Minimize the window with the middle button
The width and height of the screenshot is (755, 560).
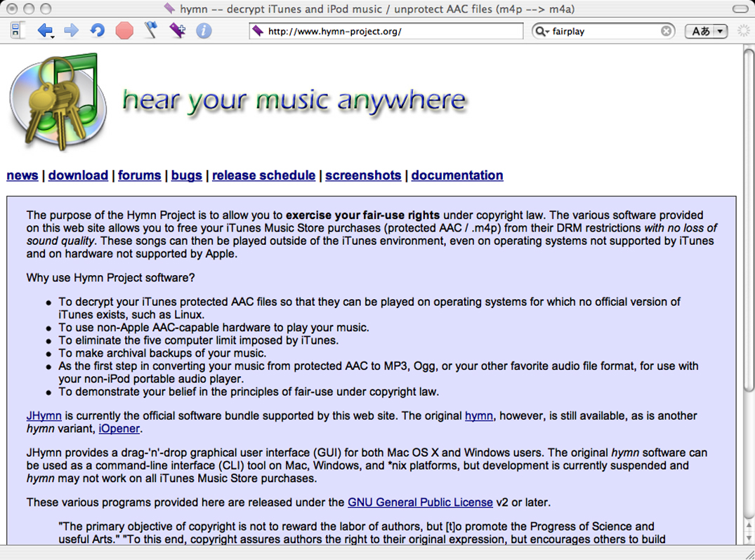pos(29,8)
